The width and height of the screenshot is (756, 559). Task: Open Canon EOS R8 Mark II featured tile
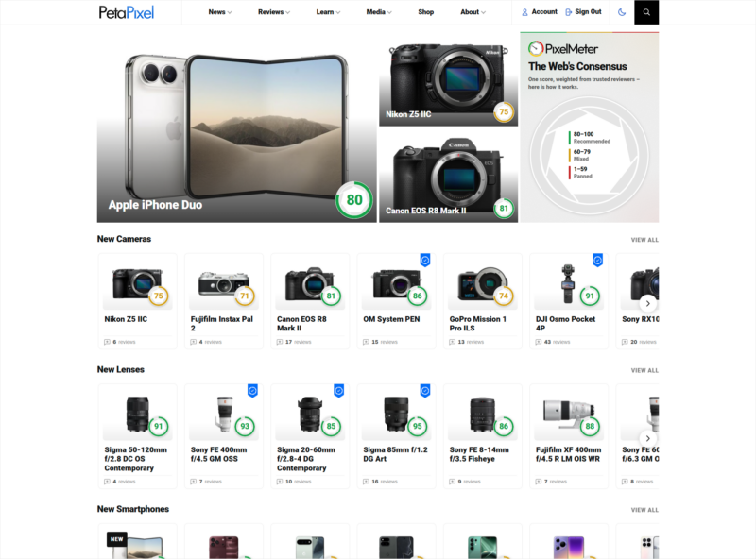[x=448, y=176]
